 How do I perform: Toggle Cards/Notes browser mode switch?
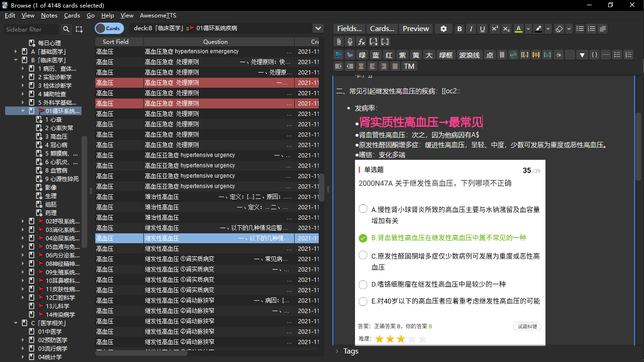click(x=109, y=28)
